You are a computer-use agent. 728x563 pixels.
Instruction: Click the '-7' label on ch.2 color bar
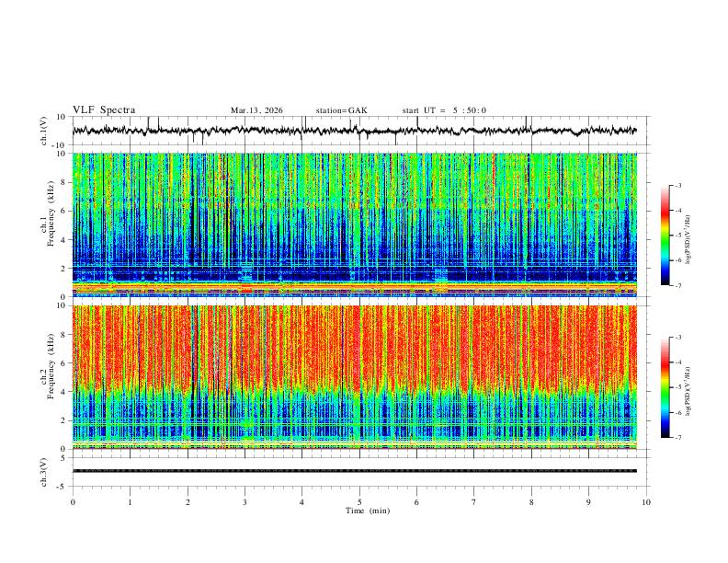678,438
